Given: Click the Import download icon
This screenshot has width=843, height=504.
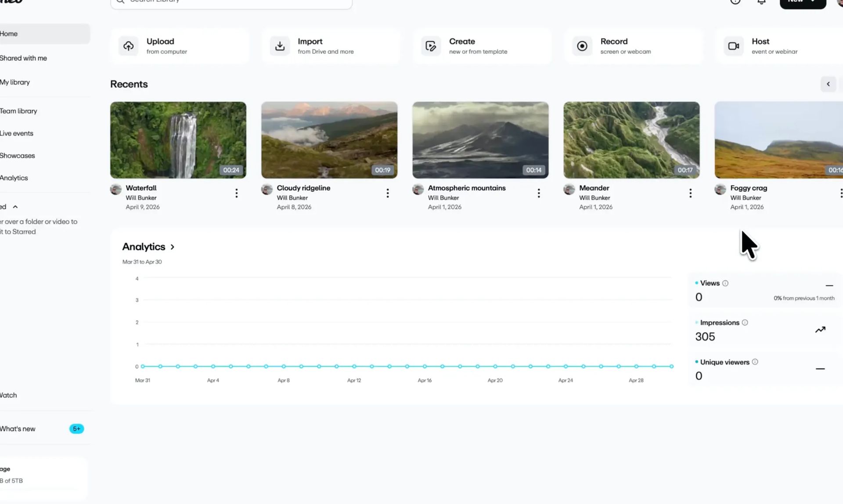Looking at the screenshot, I should [x=280, y=46].
